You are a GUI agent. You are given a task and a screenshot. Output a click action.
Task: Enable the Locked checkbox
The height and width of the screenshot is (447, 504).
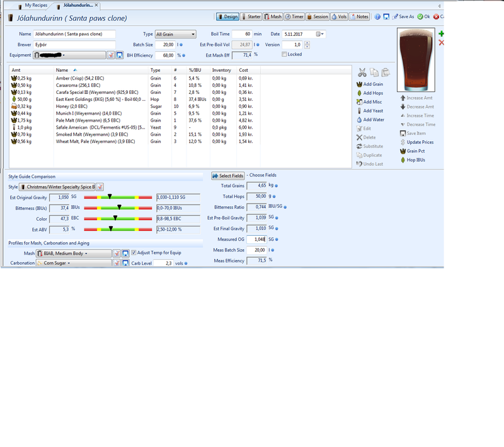point(285,55)
